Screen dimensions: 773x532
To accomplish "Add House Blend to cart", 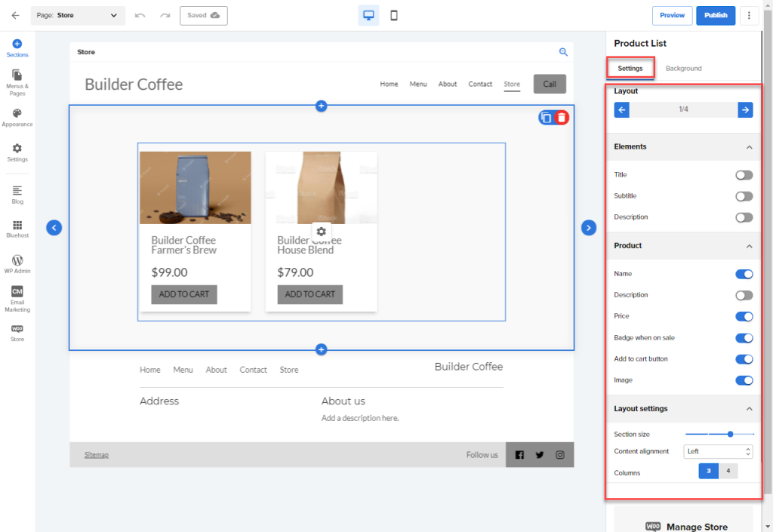I will [x=310, y=294].
